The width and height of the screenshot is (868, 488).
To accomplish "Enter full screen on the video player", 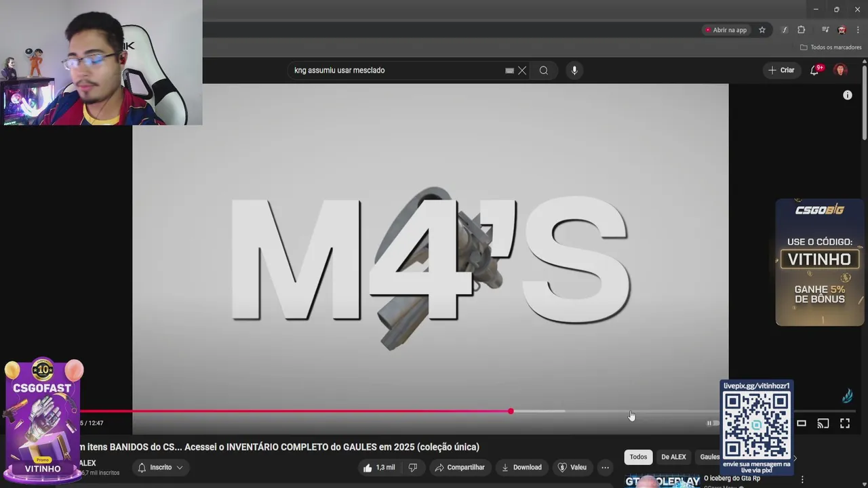I will 845,424.
